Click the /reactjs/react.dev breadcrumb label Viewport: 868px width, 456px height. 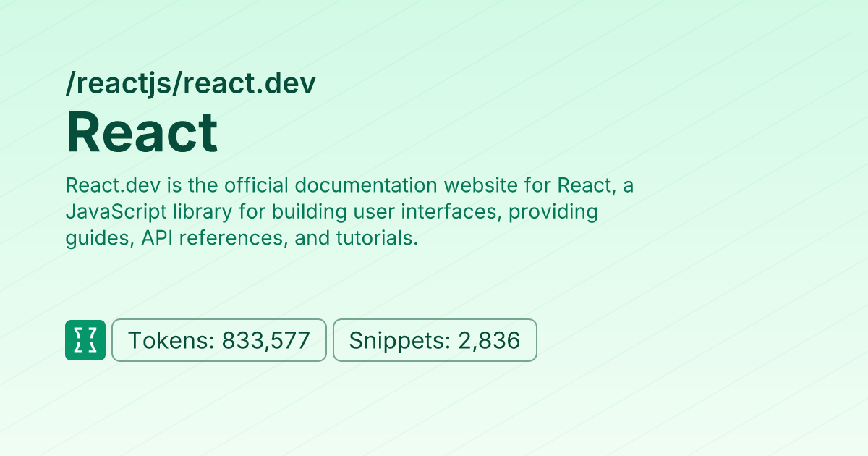pos(190,83)
